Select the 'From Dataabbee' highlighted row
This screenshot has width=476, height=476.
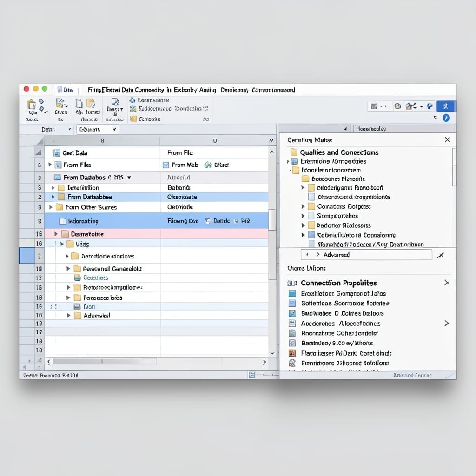tap(156, 197)
